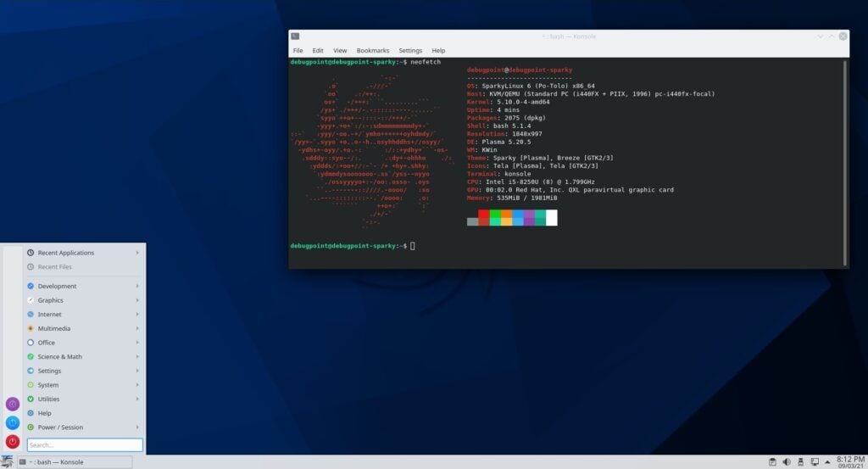Click the purple sleep icon in launcher
The width and height of the screenshot is (868, 469).
(x=12, y=405)
